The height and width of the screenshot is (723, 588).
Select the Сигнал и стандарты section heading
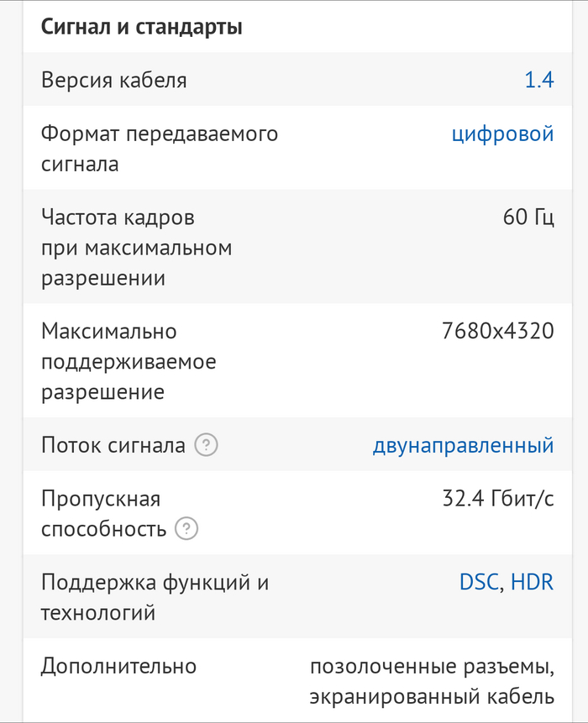142,27
